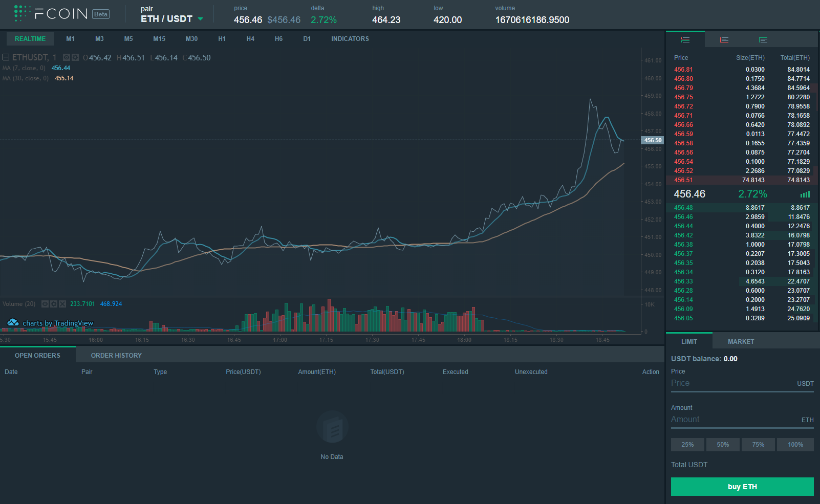Click the depth bars icon beside 2.72%
The height and width of the screenshot is (504, 820).
[x=805, y=194]
